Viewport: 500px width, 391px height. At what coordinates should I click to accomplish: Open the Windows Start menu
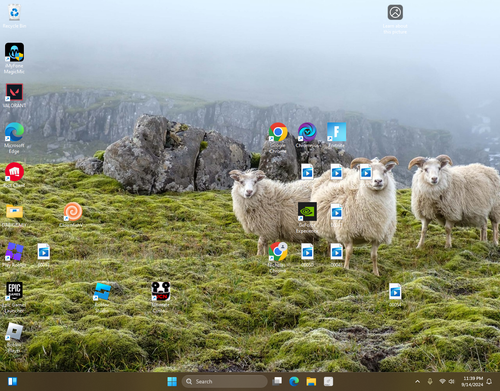pyautogui.click(x=172, y=381)
